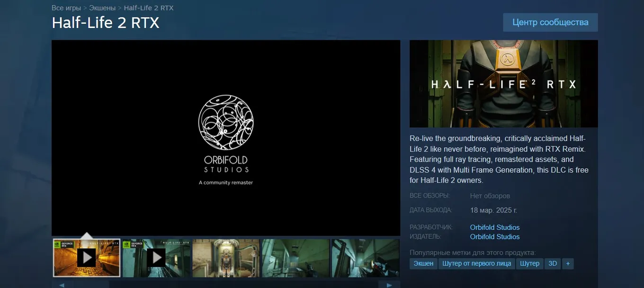Grab the thumbnail strip scrollbar handle
Image resolution: width=644 pixels, height=288 pixels.
pos(91,285)
